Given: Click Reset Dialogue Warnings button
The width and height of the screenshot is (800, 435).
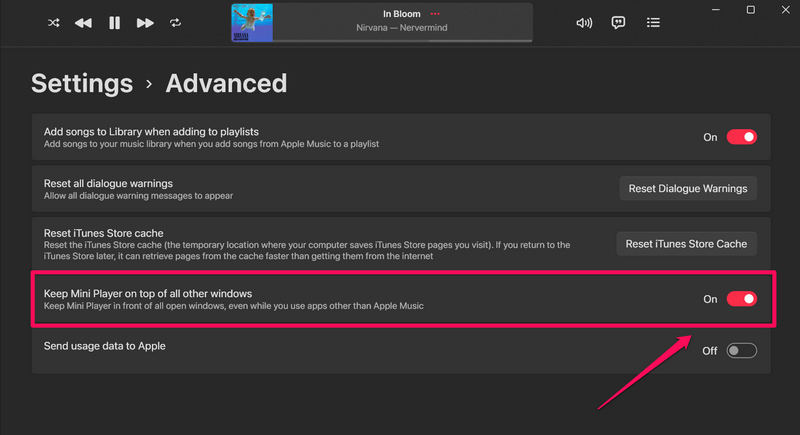Looking at the screenshot, I should pyautogui.click(x=686, y=188).
